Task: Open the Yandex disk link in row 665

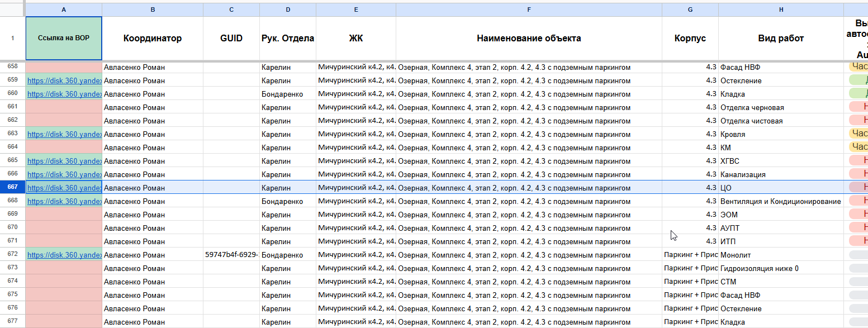Action: coord(64,161)
